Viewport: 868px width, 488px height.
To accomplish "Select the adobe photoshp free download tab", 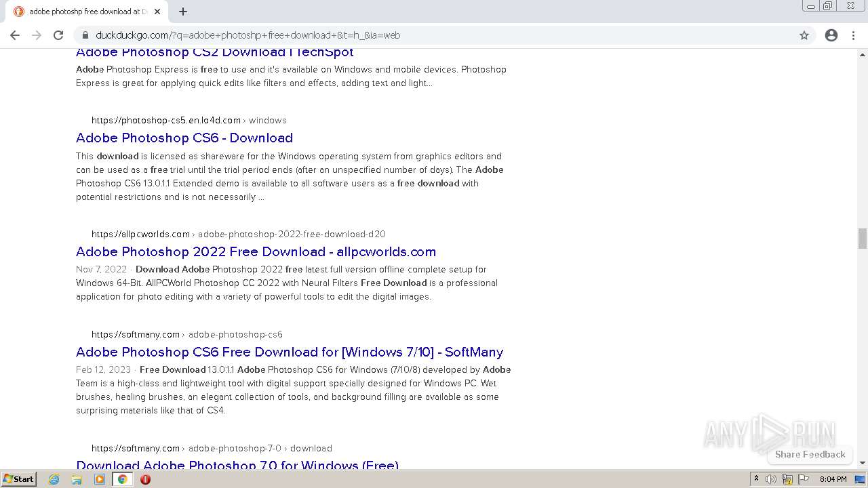I will point(87,12).
